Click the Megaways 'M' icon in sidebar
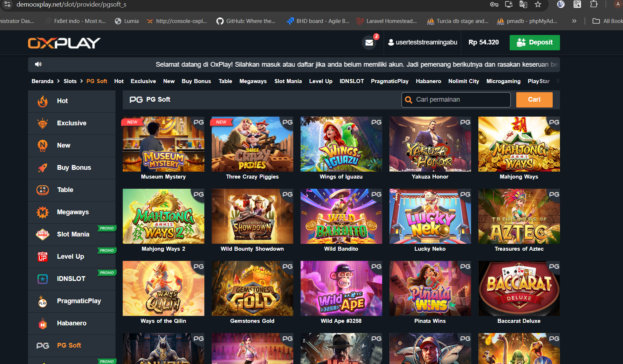623x364 pixels. (x=43, y=212)
